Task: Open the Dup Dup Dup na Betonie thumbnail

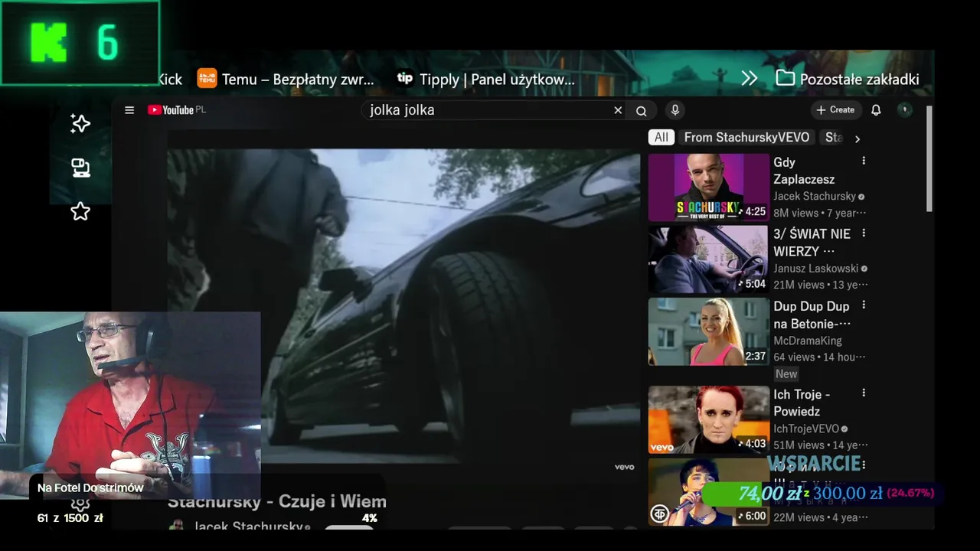Action: pos(709,331)
